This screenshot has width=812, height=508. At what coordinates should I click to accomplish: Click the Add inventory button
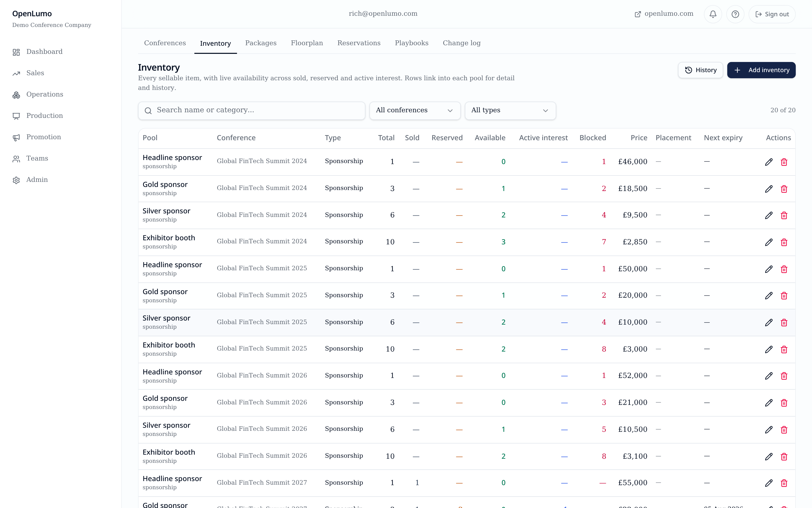(x=761, y=70)
